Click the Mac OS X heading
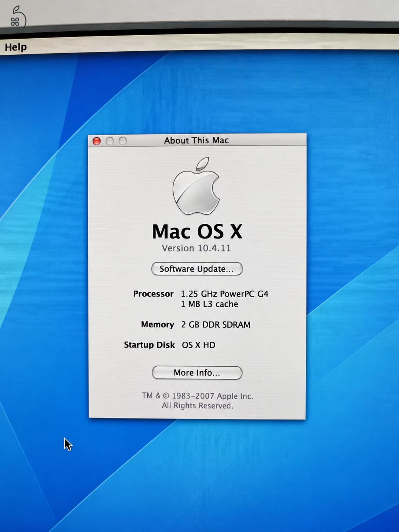This screenshot has height=532, width=399. (x=197, y=231)
